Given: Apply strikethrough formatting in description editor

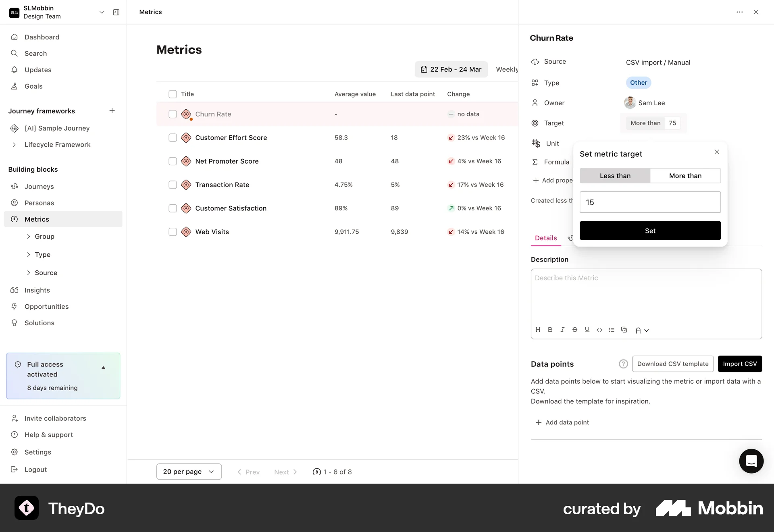Looking at the screenshot, I should [x=575, y=330].
